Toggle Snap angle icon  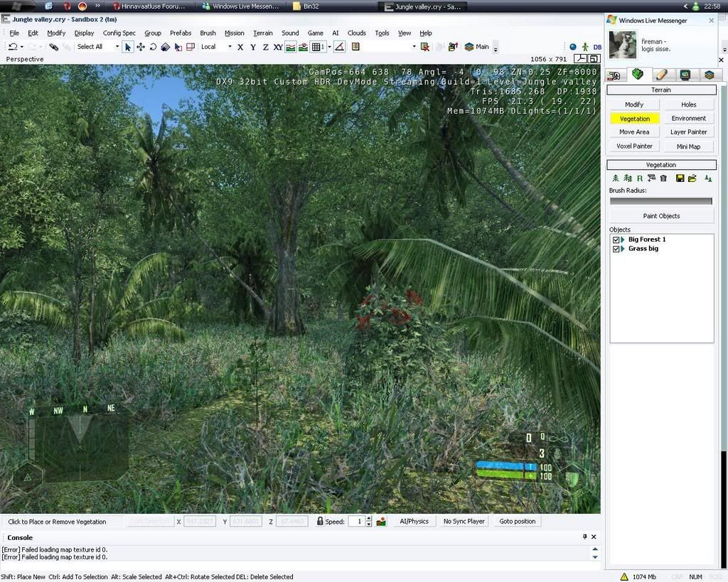point(340,47)
